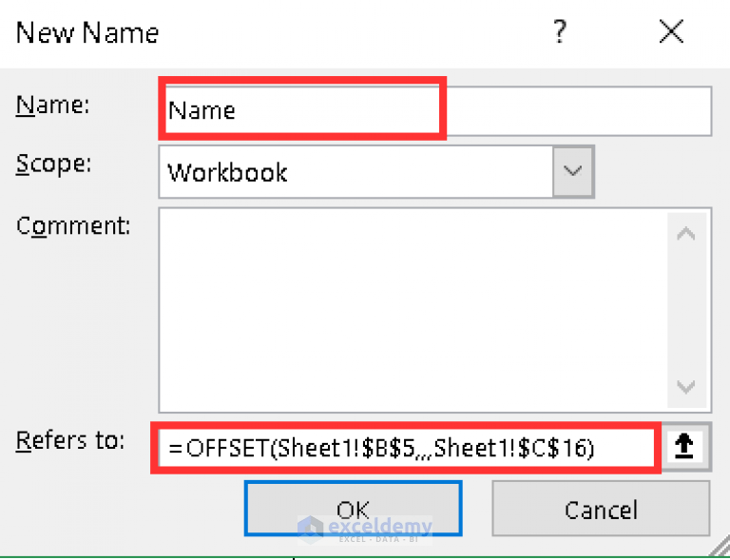Click the Comment box vertical scrollbar track
The height and width of the screenshot is (560, 730).
click(x=685, y=310)
